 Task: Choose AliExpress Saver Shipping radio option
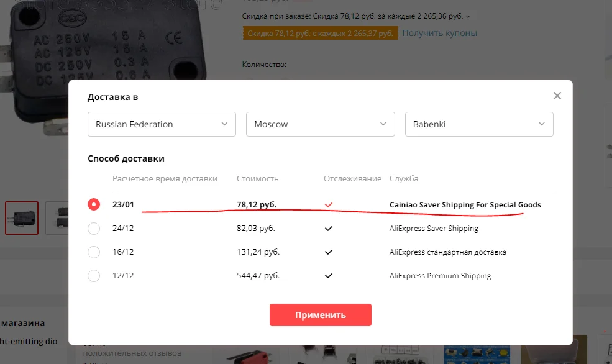pyautogui.click(x=94, y=229)
